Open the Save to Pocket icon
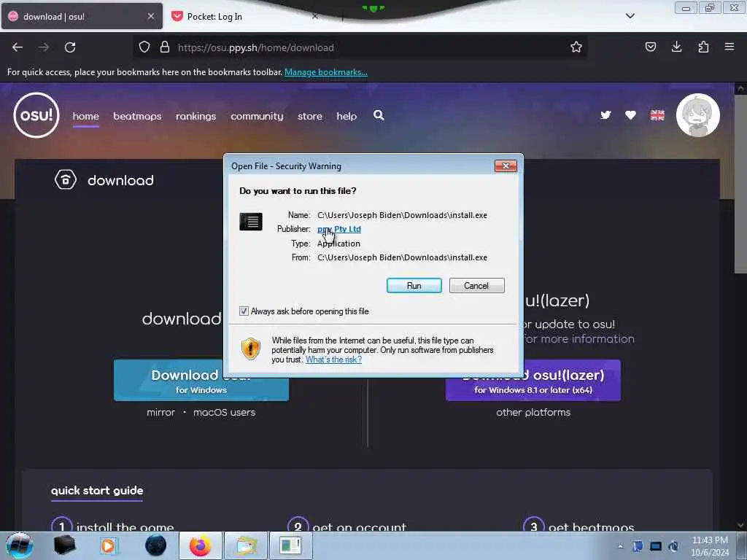The height and width of the screenshot is (560, 747). tap(650, 47)
